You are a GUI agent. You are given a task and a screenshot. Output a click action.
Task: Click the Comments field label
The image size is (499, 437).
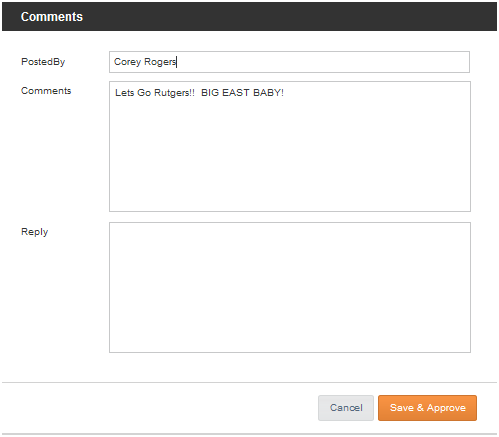pos(46,91)
